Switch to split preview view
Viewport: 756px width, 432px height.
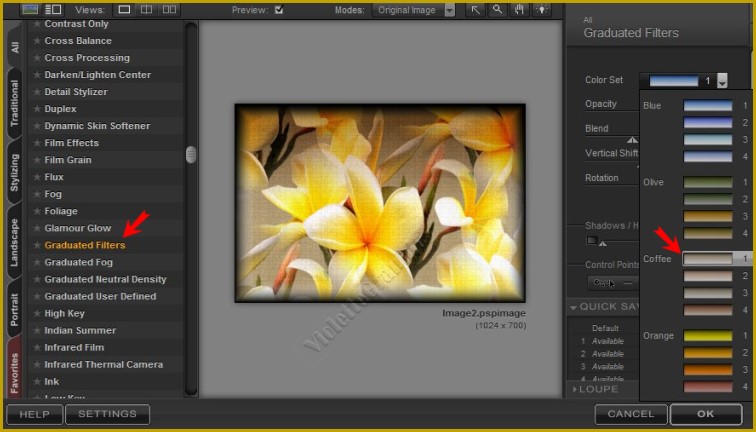pyautogui.click(x=147, y=10)
